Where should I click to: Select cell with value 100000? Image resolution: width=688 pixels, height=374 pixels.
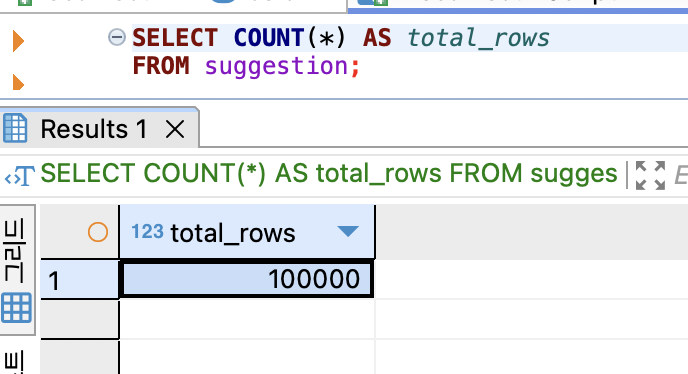click(247, 279)
